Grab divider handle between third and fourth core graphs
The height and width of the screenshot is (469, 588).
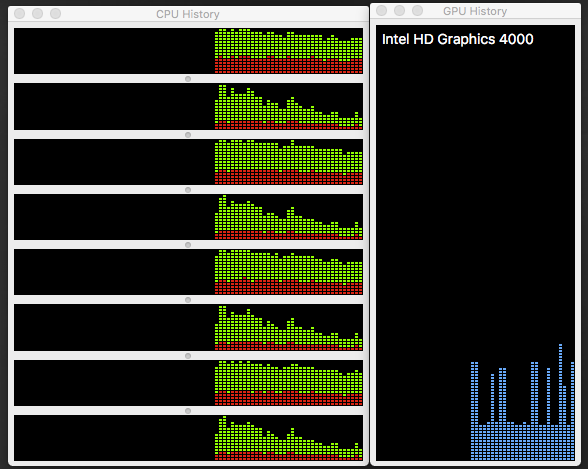(x=188, y=190)
